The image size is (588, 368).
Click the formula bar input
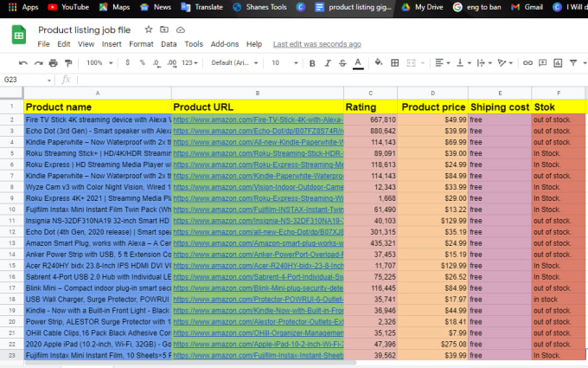pos(332,80)
